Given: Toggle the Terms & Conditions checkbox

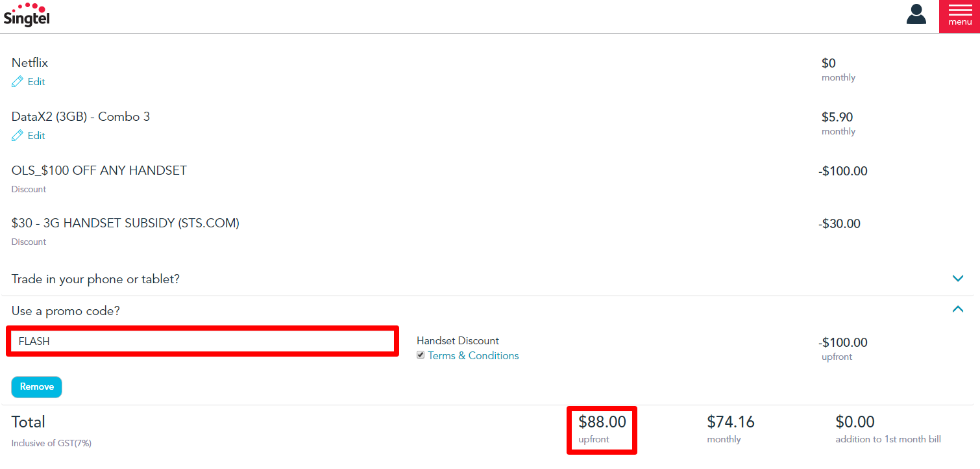Looking at the screenshot, I should (421, 355).
